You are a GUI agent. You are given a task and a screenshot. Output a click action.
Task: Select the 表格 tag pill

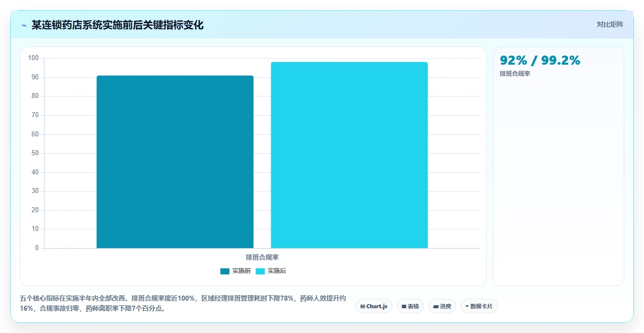(x=410, y=306)
